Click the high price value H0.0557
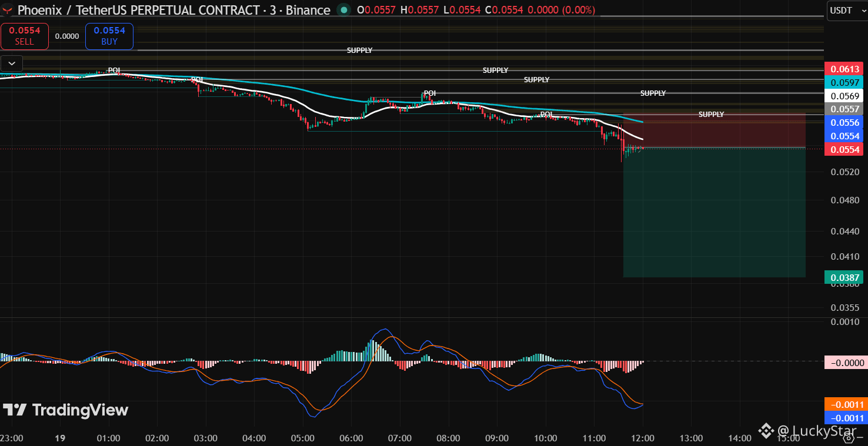Screen dimensions: 868x446 421,10
